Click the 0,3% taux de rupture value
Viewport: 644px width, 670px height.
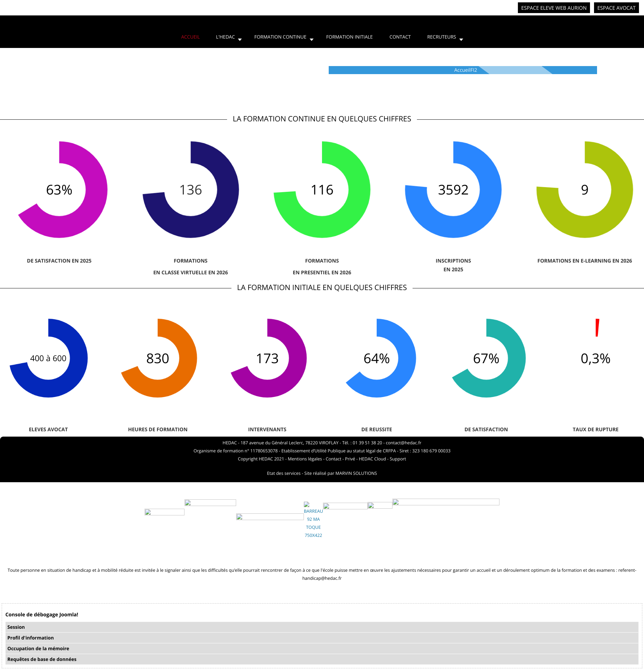click(x=595, y=358)
